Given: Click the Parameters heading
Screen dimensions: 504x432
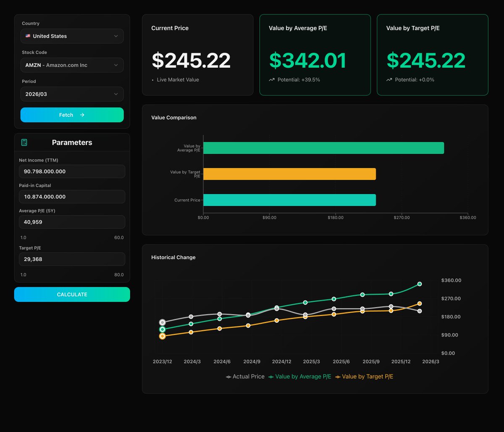Looking at the screenshot, I should pyautogui.click(x=72, y=142).
